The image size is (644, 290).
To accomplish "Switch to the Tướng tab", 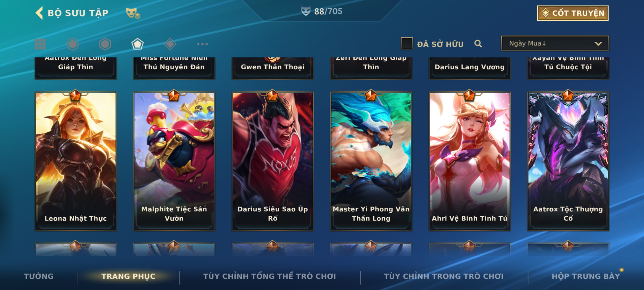I will click(x=39, y=276).
